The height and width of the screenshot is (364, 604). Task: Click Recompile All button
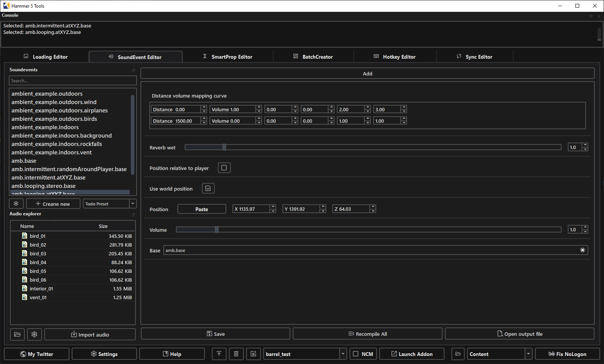tap(367, 334)
